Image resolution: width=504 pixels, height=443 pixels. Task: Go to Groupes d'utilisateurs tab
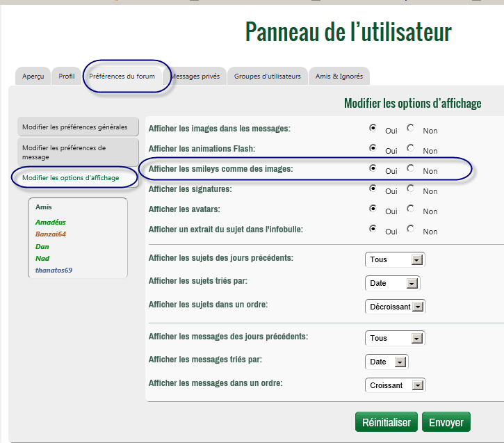[x=267, y=76]
